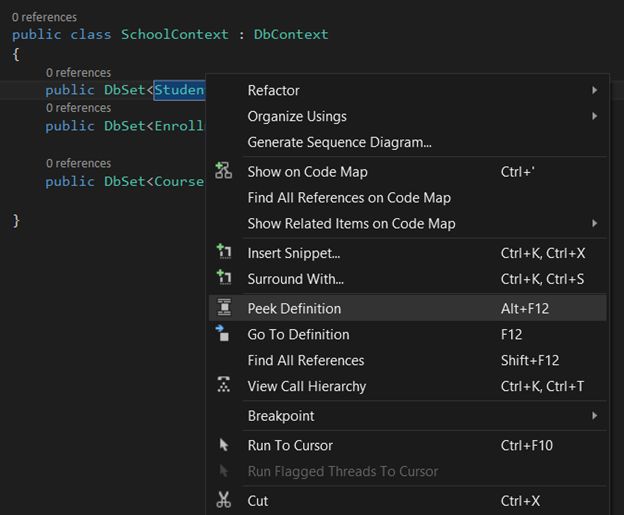This screenshot has width=624, height=515.
Task: Click the Go To Definition arrow icon
Action: click(224, 334)
